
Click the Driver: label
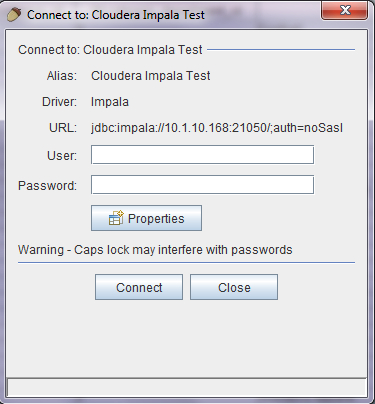(x=59, y=102)
